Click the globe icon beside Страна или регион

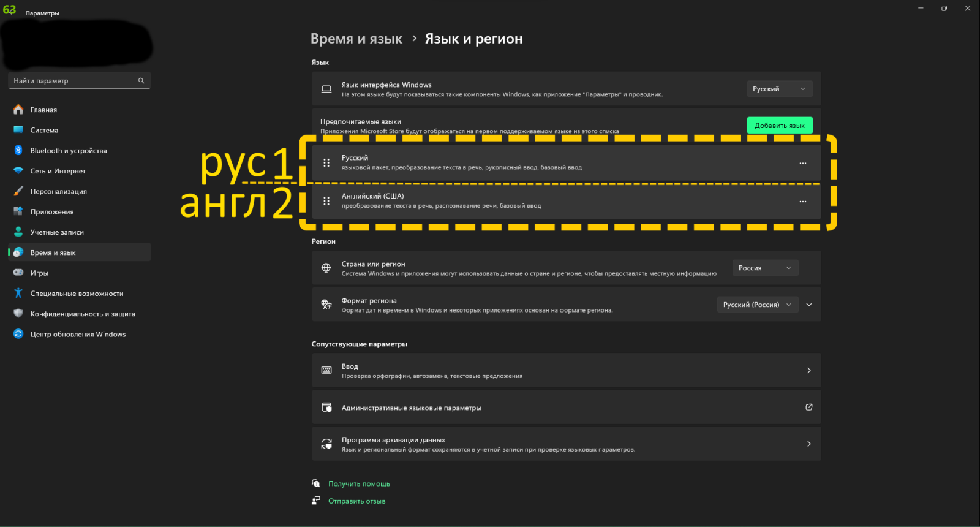coord(326,268)
